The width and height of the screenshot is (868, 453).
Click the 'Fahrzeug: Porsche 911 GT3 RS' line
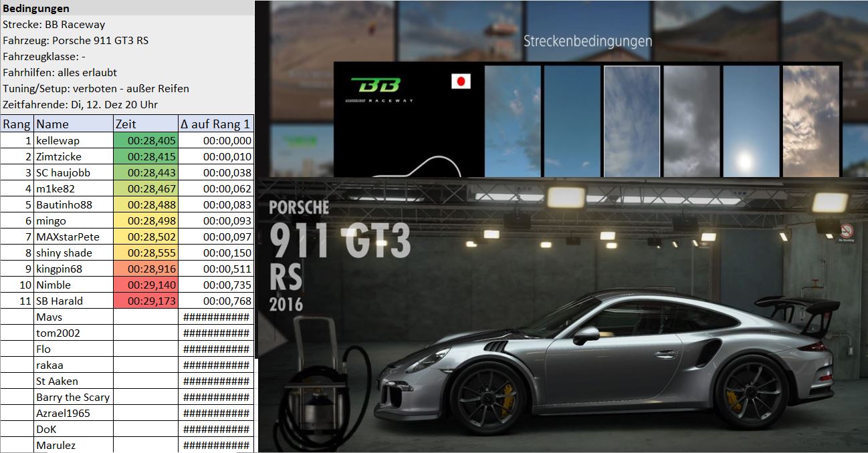(76, 41)
